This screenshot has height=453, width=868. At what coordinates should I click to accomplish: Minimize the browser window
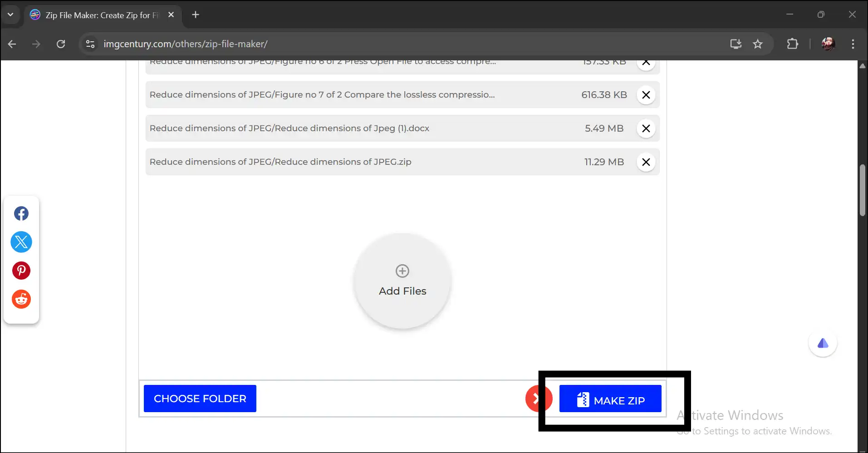[x=790, y=15]
